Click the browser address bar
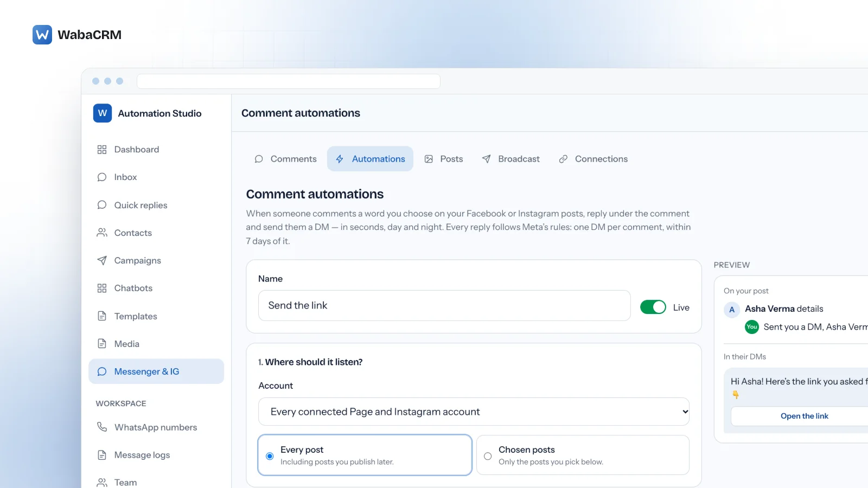868x488 pixels. [289, 81]
